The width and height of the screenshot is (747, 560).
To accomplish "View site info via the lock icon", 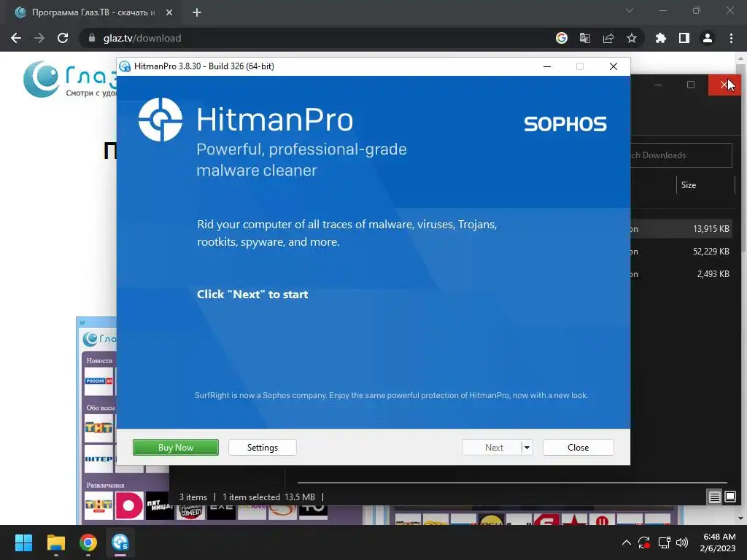I will point(92,38).
